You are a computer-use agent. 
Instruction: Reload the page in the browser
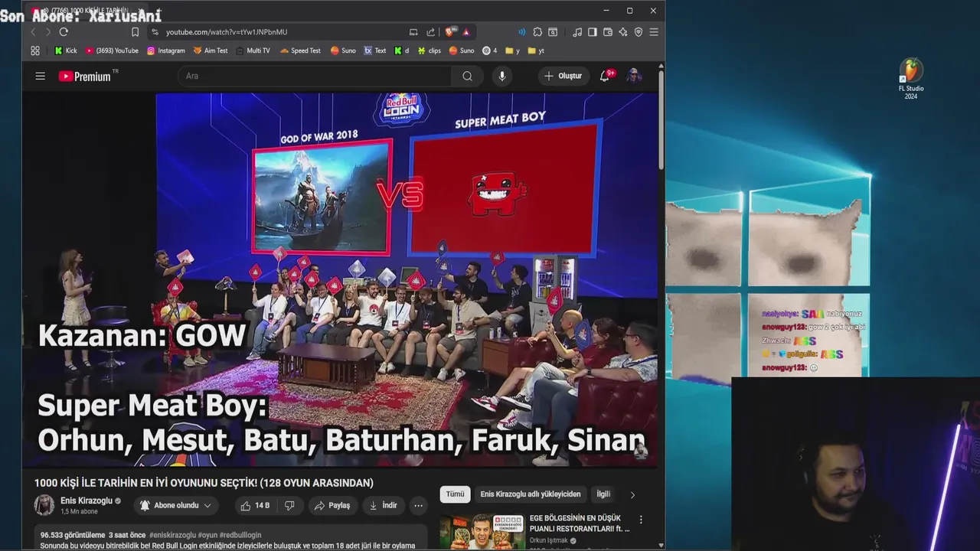pyautogui.click(x=64, y=32)
